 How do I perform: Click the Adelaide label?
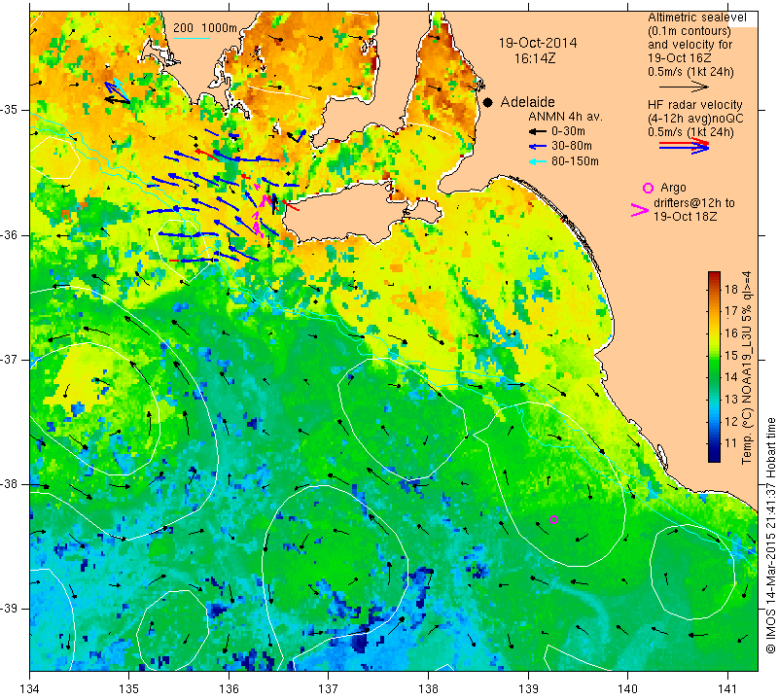click(527, 102)
